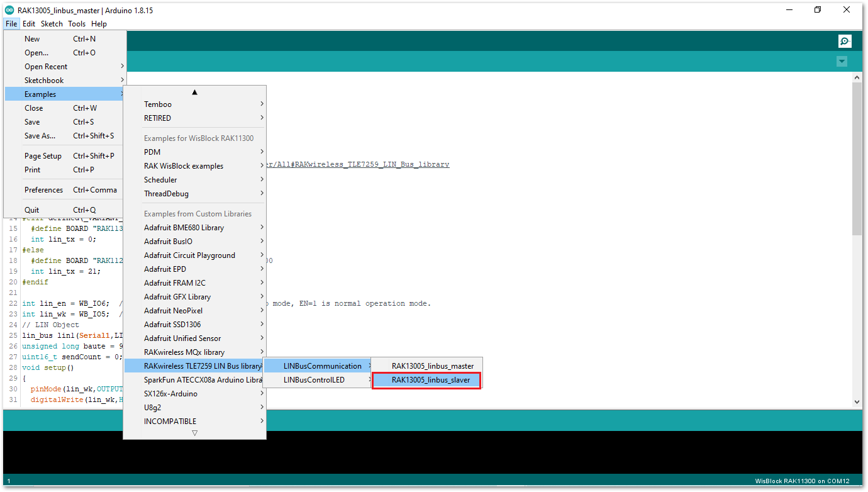Select RAKwireless TLE7259 LIN Bus library

coord(195,366)
